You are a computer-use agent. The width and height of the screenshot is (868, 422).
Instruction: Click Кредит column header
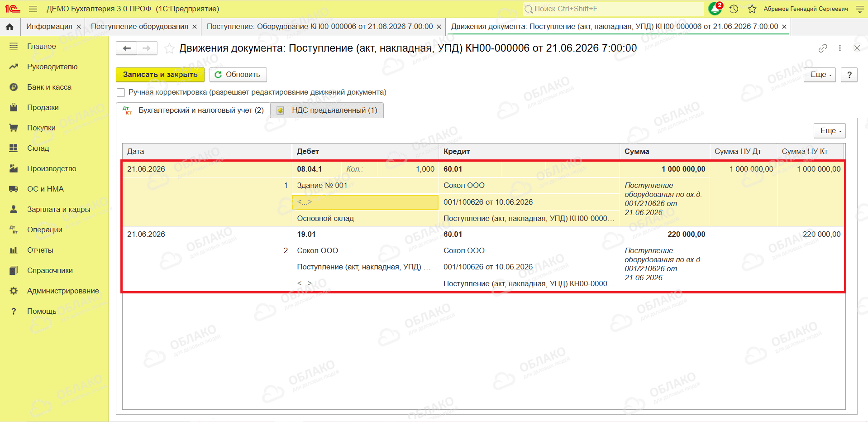[529, 152]
